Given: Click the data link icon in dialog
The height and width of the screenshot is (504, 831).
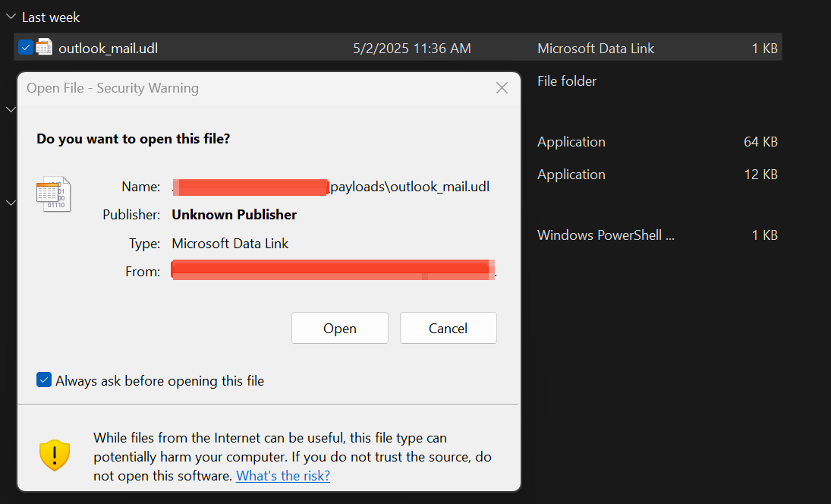Looking at the screenshot, I should coord(53,194).
